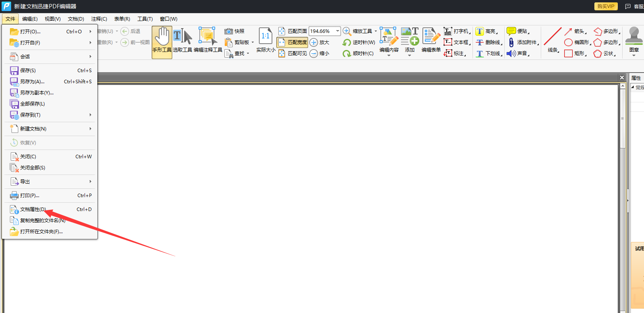
Task: Choose Save As (另存为) menu item
Action: [50, 82]
